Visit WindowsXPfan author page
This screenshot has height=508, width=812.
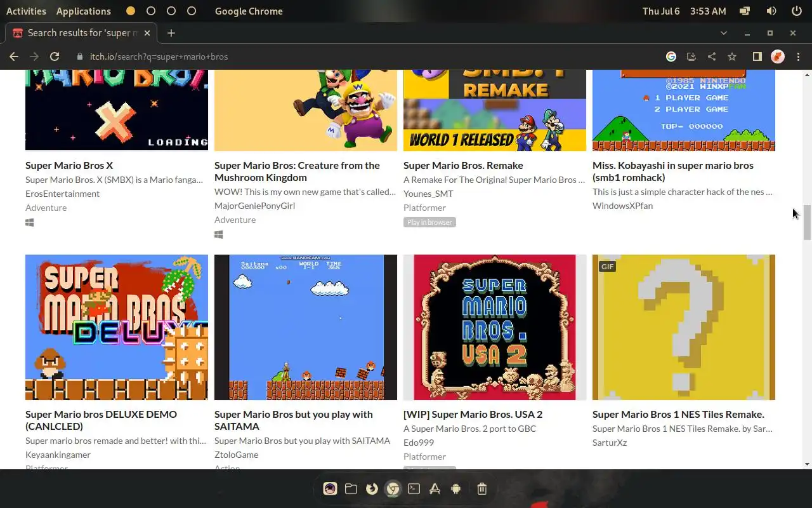(x=622, y=206)
